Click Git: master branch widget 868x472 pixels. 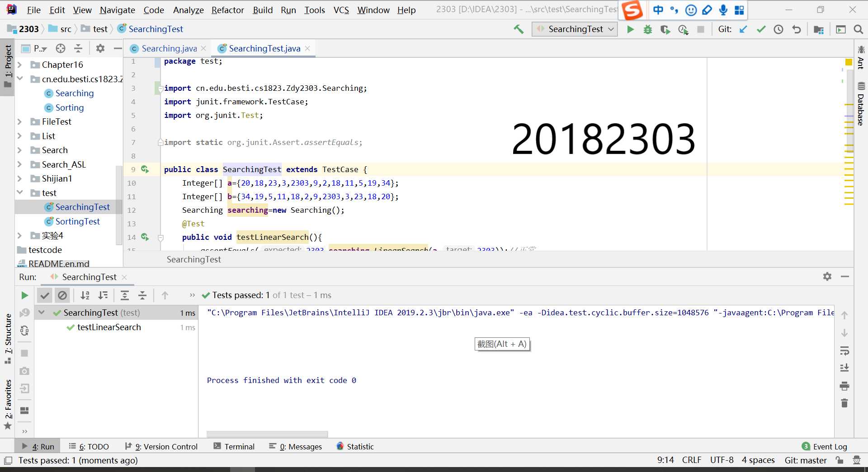pyautogui.click(x=805, y=460)
